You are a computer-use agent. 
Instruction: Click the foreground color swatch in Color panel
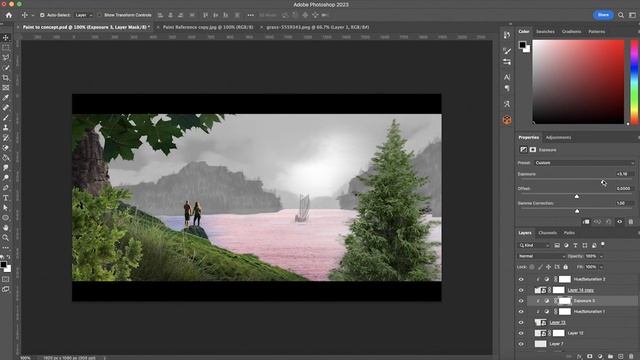pos(522,44)
